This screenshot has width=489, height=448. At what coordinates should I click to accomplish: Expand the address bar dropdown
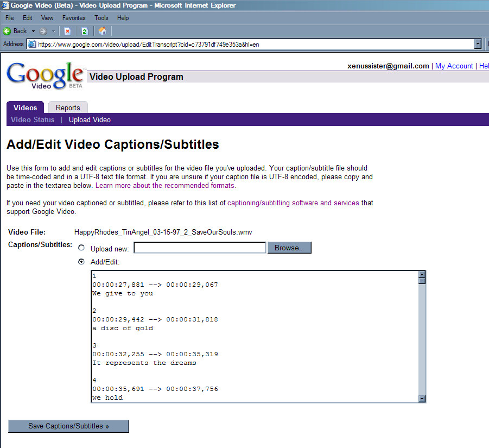point(478,45)
